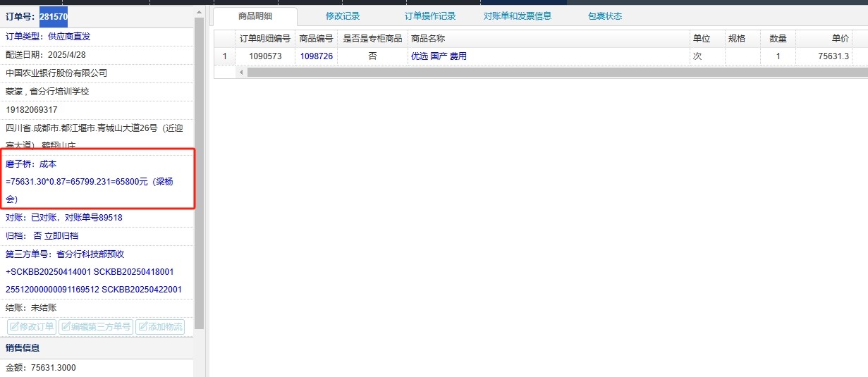Image resolution: width=868 pixels, height=377 pixels.
Task: Click the 单价 column header
Action: coord(824,39)
